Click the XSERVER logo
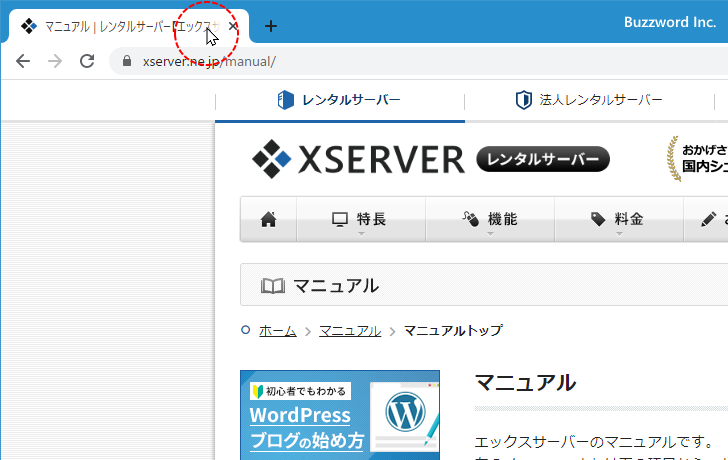Screen dimensions: 728x460 pos(358,159)
